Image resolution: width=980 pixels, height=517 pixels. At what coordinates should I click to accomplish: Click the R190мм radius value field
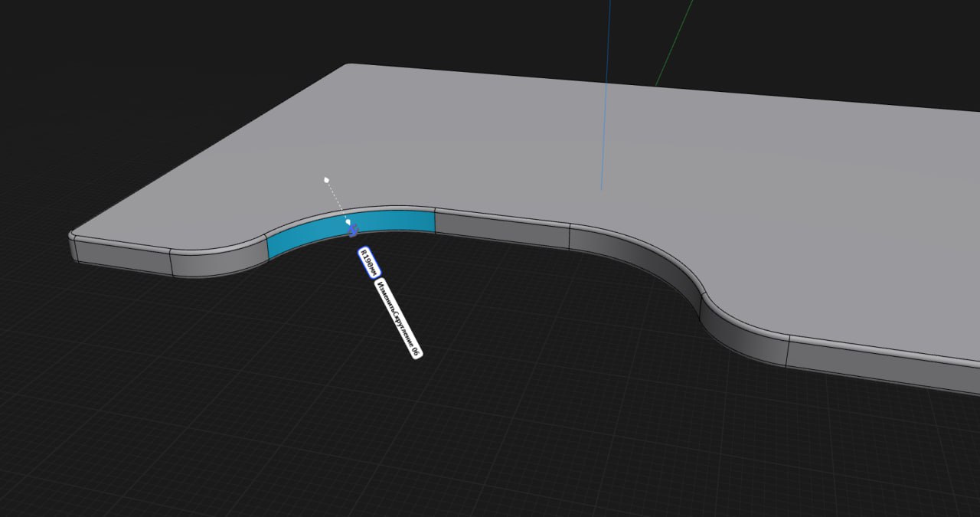click(369, 262)
